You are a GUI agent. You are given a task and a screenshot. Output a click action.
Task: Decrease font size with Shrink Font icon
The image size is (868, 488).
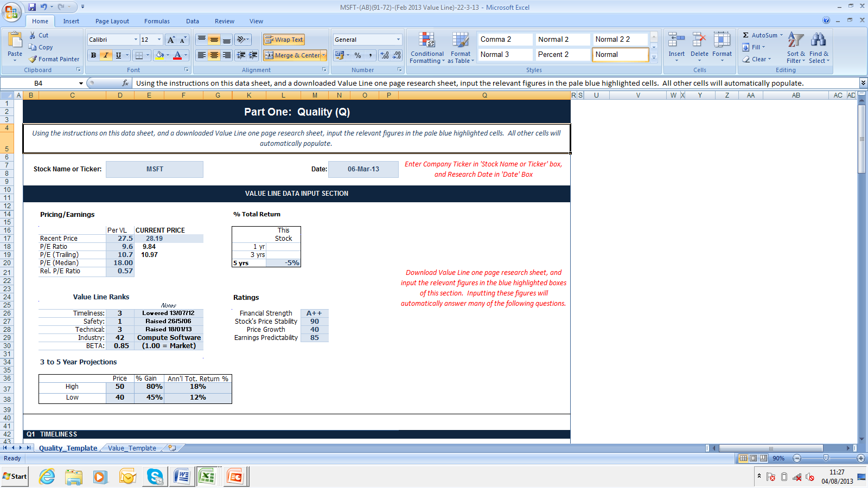click(x=183, y=40)
